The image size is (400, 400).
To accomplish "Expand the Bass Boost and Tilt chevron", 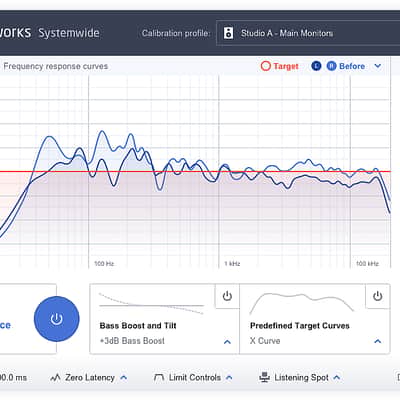I will (227, 342).
